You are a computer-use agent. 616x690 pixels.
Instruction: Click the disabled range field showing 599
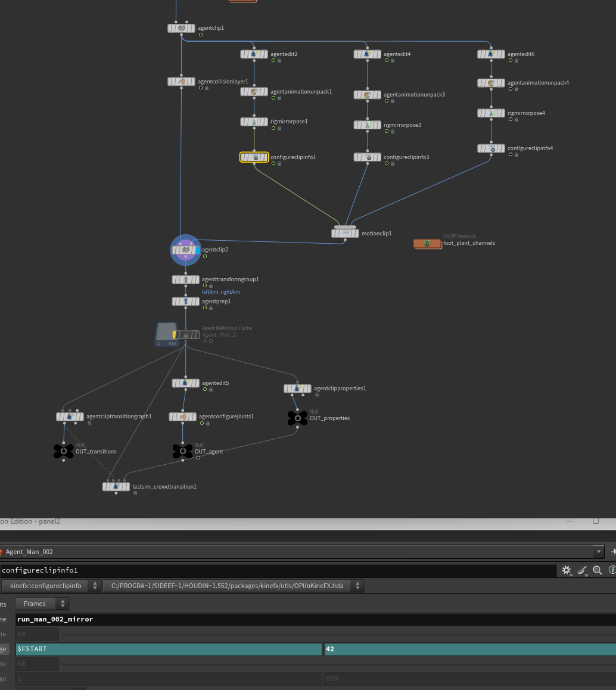click(470, 679)
